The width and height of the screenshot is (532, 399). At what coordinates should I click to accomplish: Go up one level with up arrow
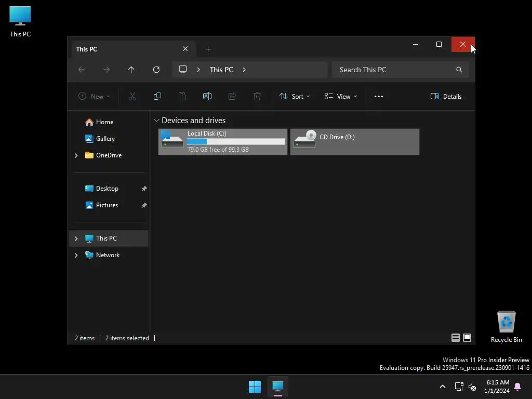tap(131, 70)
